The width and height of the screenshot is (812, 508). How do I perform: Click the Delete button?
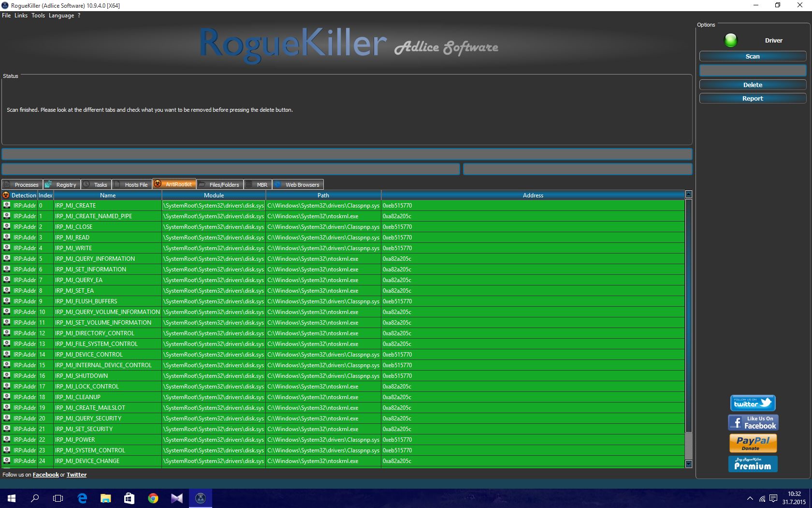click(753, 85)
